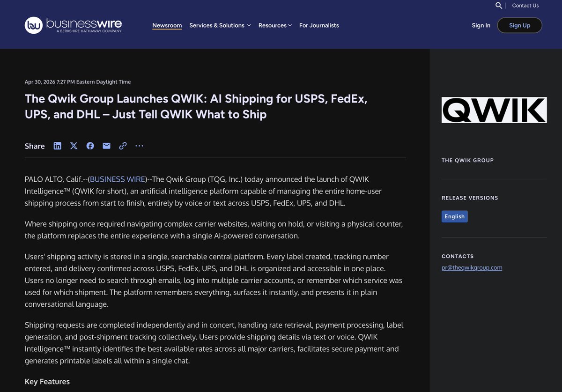Click the Sign In link
The image size is (562, 392).
(481, 25)
